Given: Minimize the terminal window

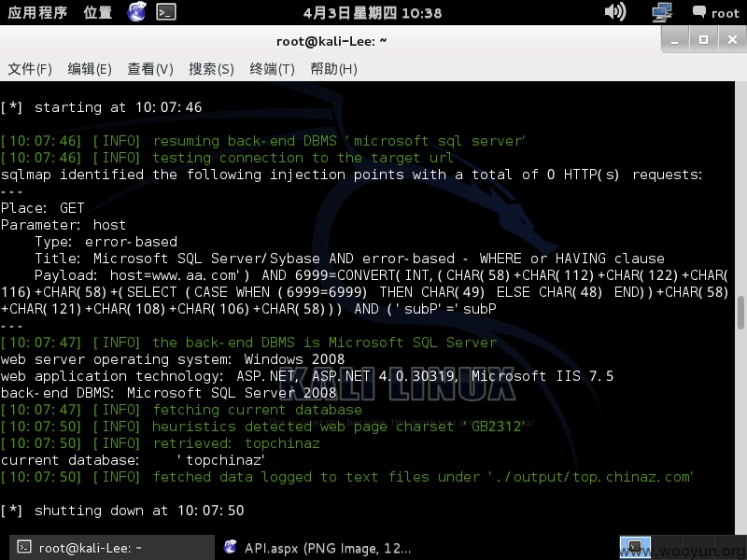Looking at the screenshot, I should (674, 40).
